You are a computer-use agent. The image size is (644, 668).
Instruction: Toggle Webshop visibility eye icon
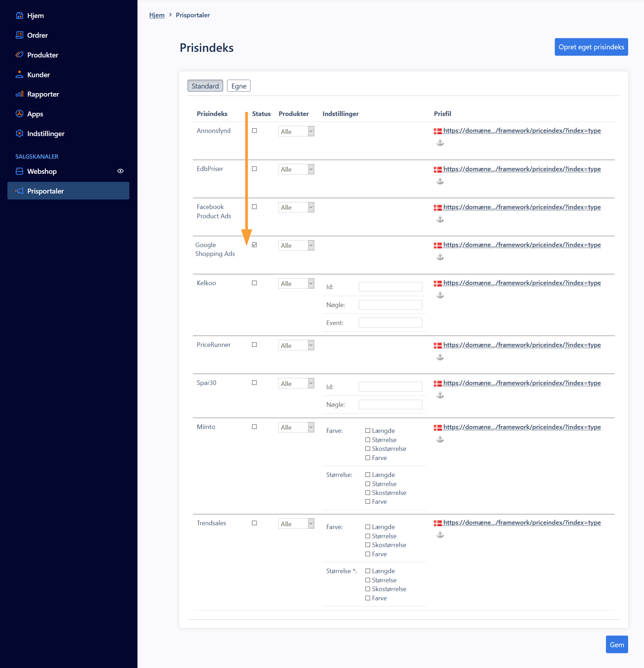(121, 171)
